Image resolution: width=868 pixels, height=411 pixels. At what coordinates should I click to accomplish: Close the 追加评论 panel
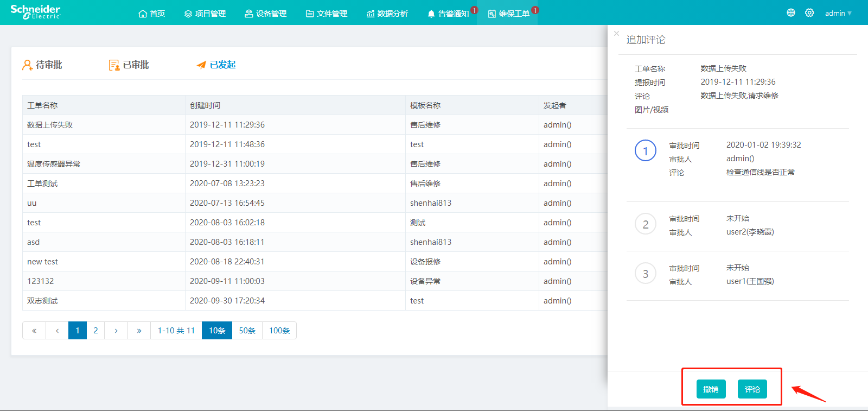[616, 33]
